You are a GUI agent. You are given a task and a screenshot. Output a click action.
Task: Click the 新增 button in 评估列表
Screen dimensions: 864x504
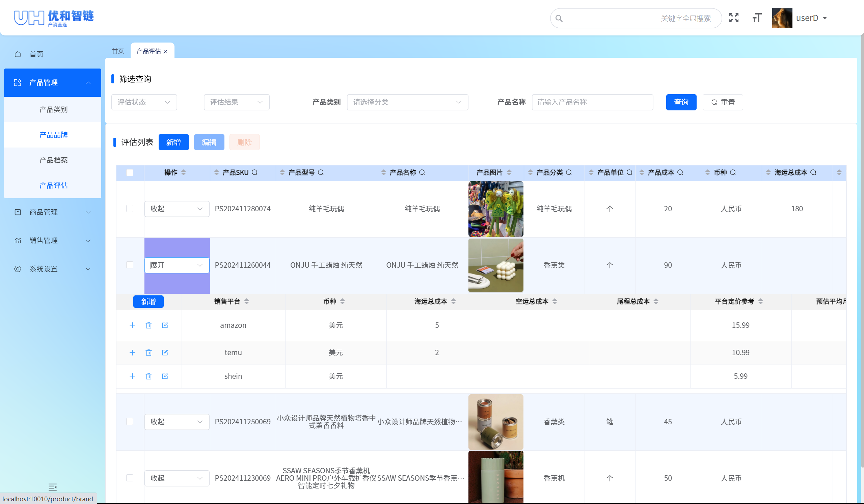coord(173,142)
